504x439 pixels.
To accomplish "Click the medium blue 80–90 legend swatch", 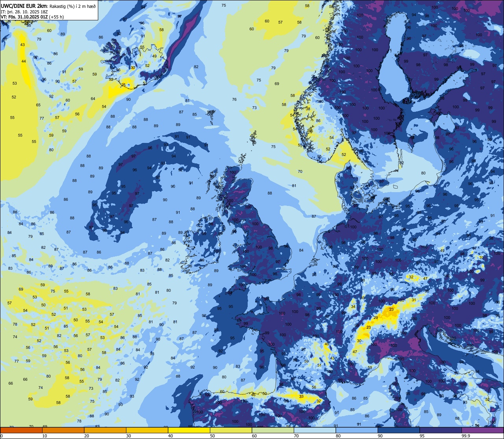I will tap(357, 430).
